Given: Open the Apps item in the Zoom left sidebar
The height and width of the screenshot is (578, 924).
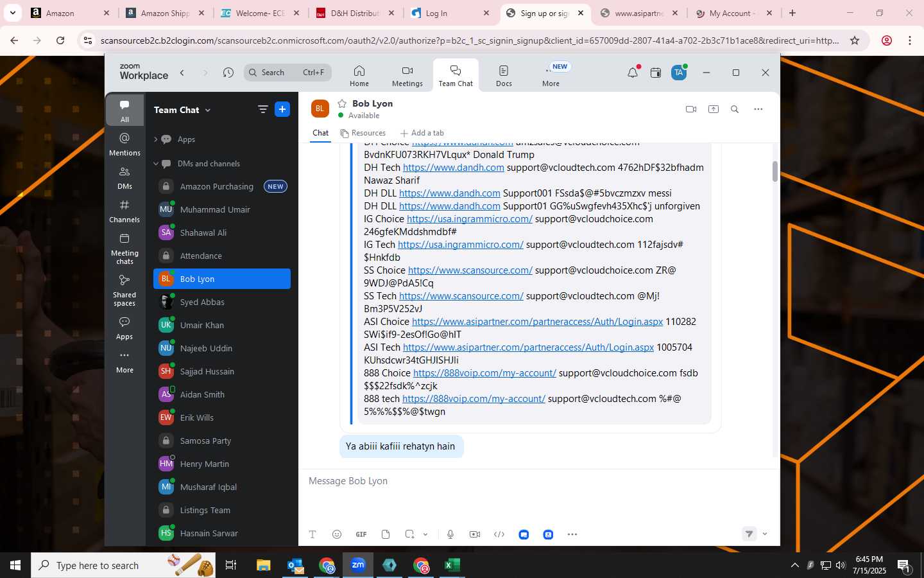Looking at the screenshot, I should (x=124, y=328).
